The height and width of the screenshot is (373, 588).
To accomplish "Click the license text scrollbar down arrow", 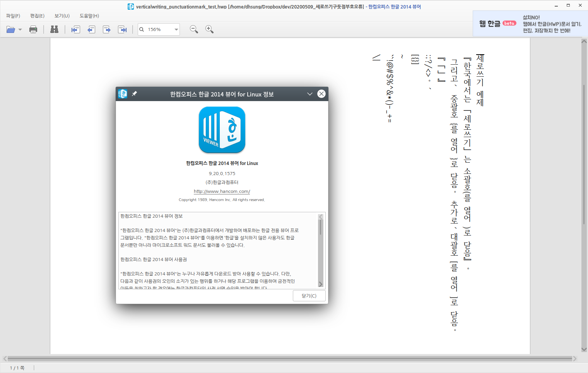I will (321, 284).
